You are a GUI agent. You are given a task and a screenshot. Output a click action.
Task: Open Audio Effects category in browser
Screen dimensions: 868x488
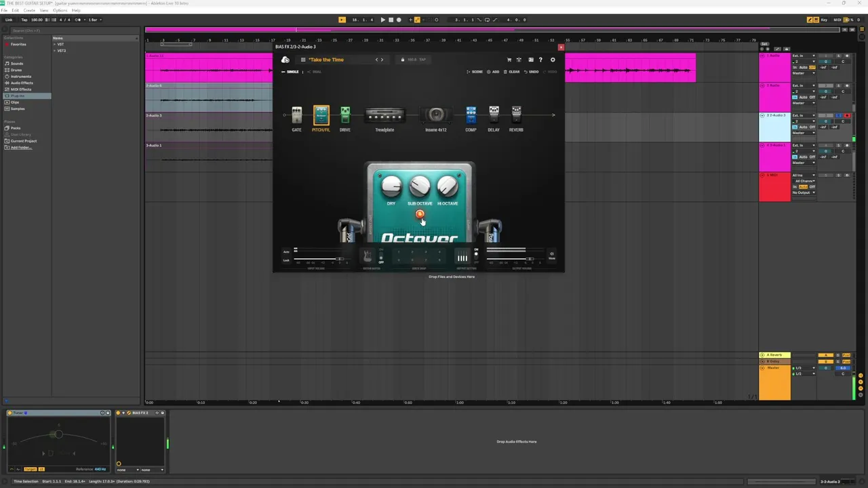pyautogui.click(x=21, y=83)
